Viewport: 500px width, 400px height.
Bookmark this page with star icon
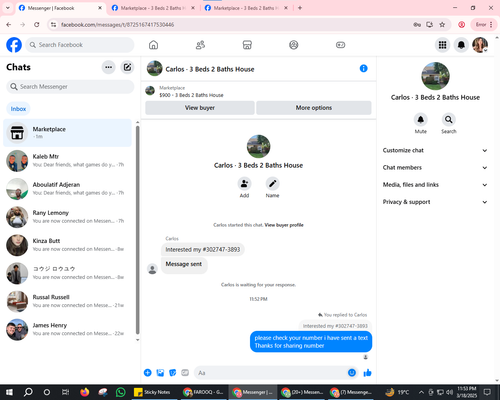coord(442,25)
